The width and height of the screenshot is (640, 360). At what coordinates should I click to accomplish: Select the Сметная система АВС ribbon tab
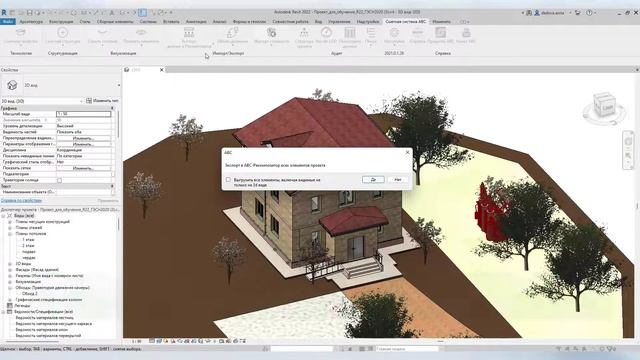click(x=406, y=22)
